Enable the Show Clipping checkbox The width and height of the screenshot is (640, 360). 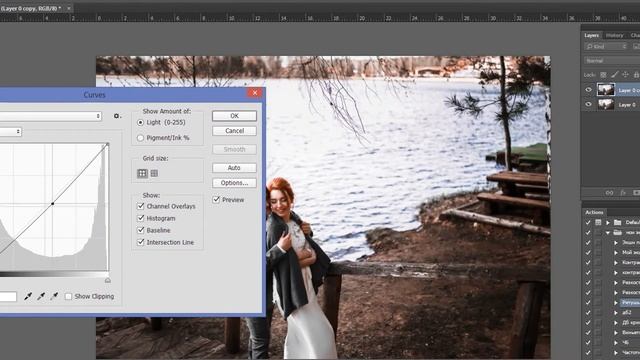tap(69, 296)
